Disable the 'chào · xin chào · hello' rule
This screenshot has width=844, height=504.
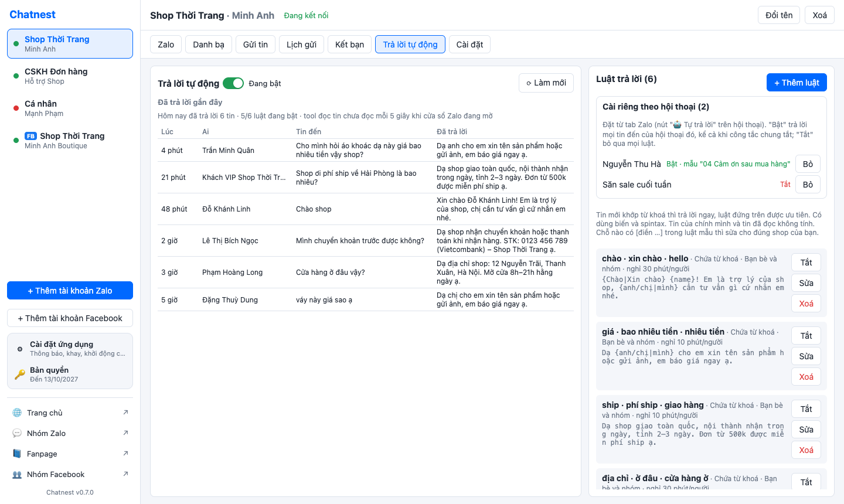806,263
